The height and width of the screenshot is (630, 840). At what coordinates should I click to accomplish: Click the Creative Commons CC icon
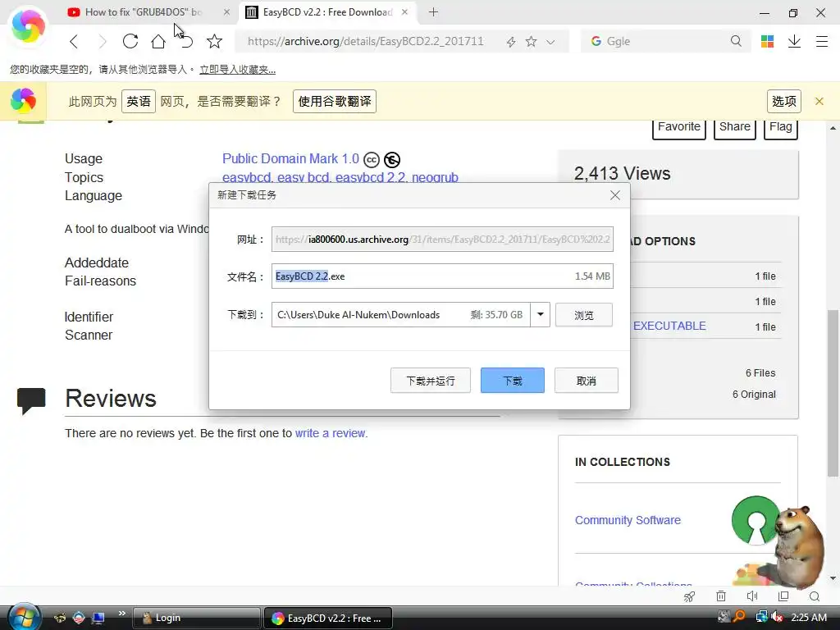pyautogui.click(x=372, y=160)
